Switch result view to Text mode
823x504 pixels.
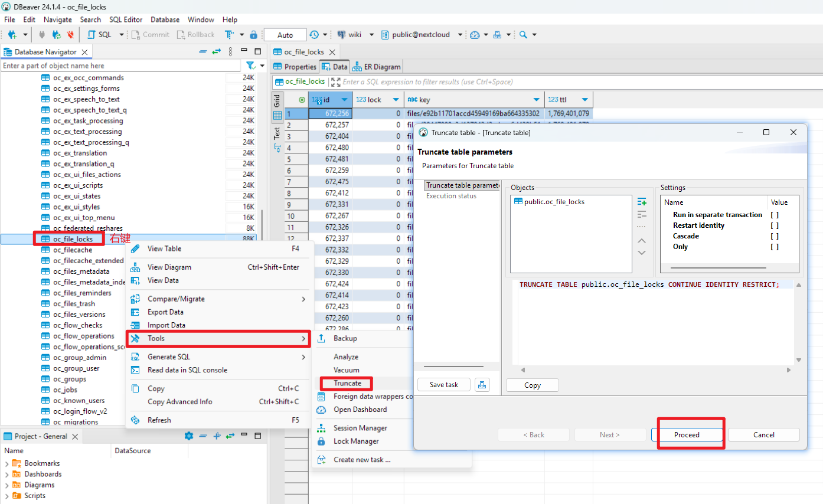[277, 133]
